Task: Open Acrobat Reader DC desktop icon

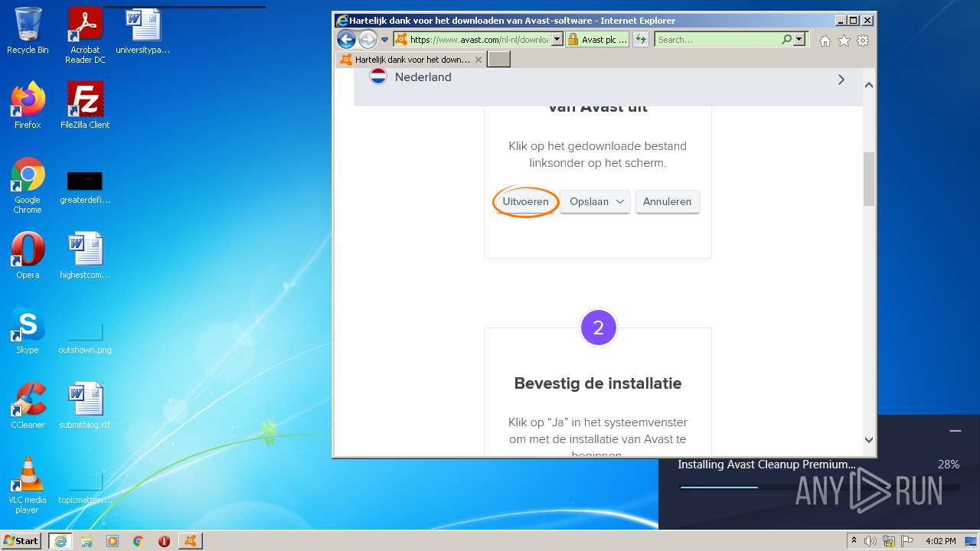Action: pos(85,35)
